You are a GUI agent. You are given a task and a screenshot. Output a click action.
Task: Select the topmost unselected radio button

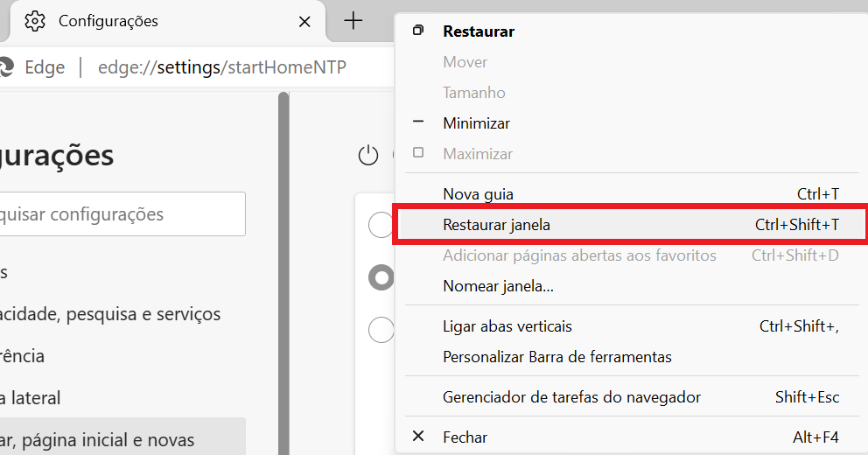[x=381, y=225]
